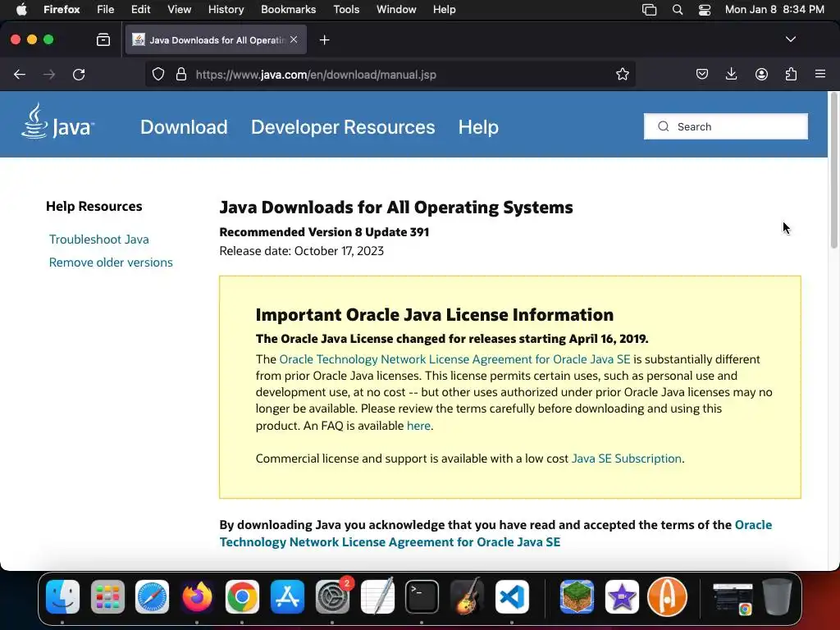Open the FAQ 'here' link

click(x=418, y=426)
